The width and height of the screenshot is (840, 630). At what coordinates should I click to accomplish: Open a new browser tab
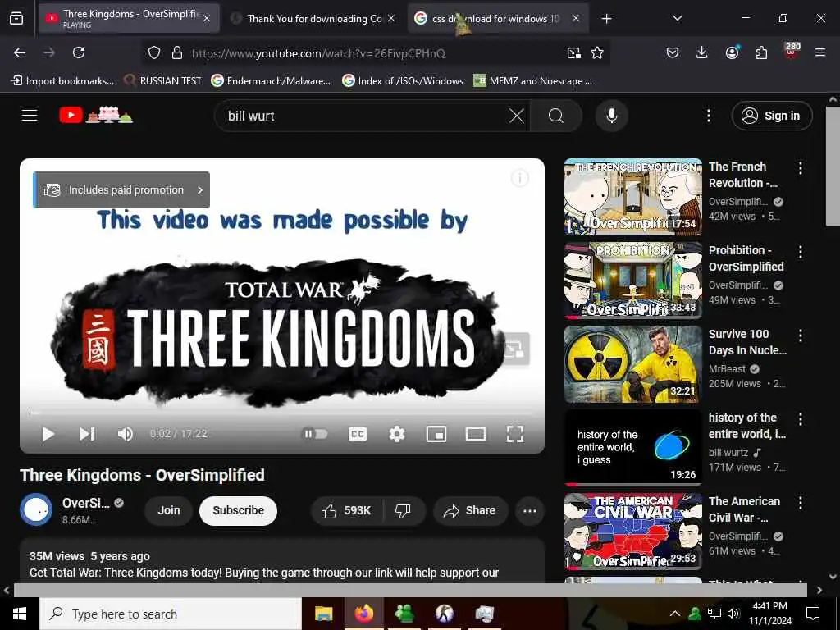tap(606, 19)
